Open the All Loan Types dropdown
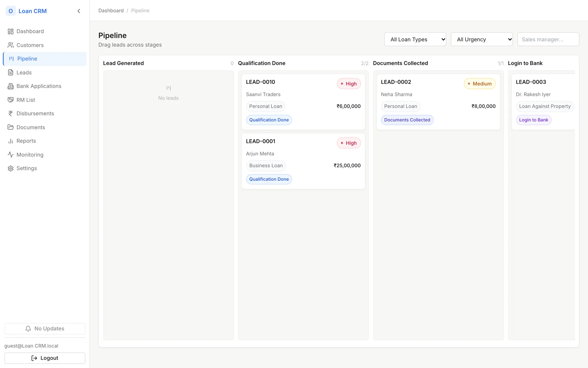 tap(415, 39)
